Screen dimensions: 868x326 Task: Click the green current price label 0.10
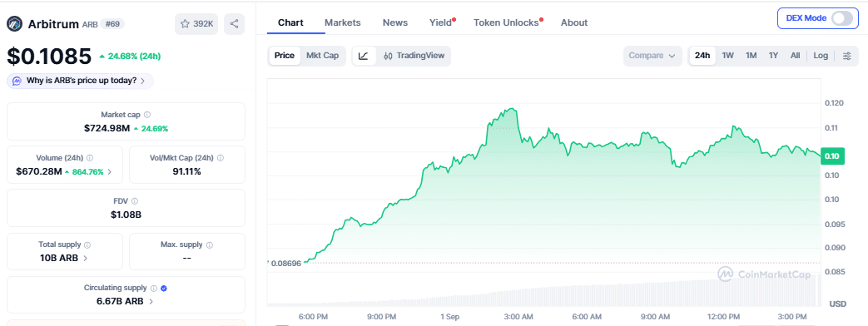click(831, 156)
